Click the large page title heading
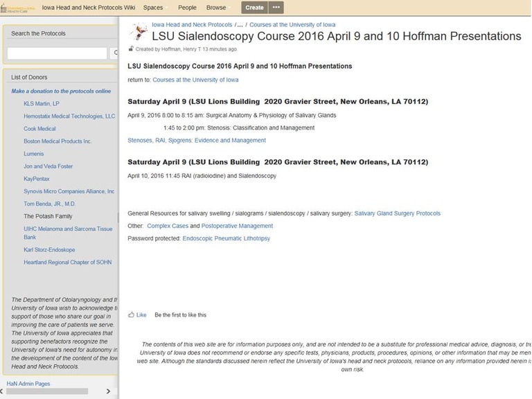532x399 pixels. (336, 36)
